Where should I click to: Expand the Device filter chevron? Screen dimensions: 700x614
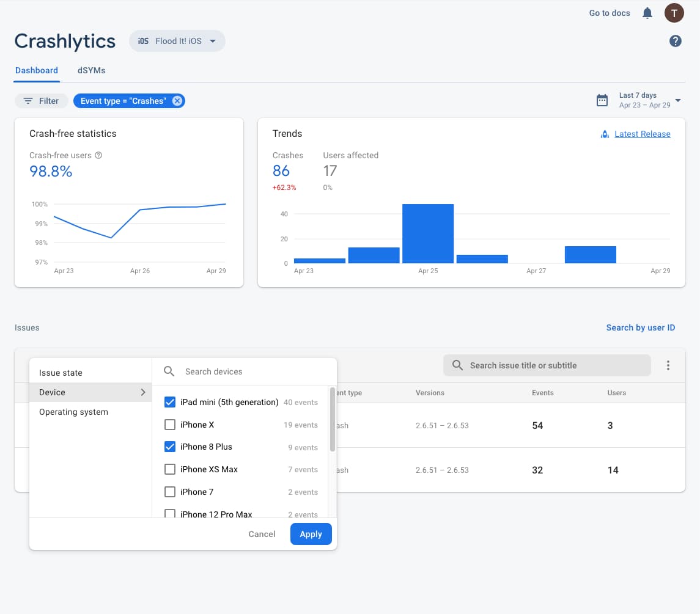[143, 392]
